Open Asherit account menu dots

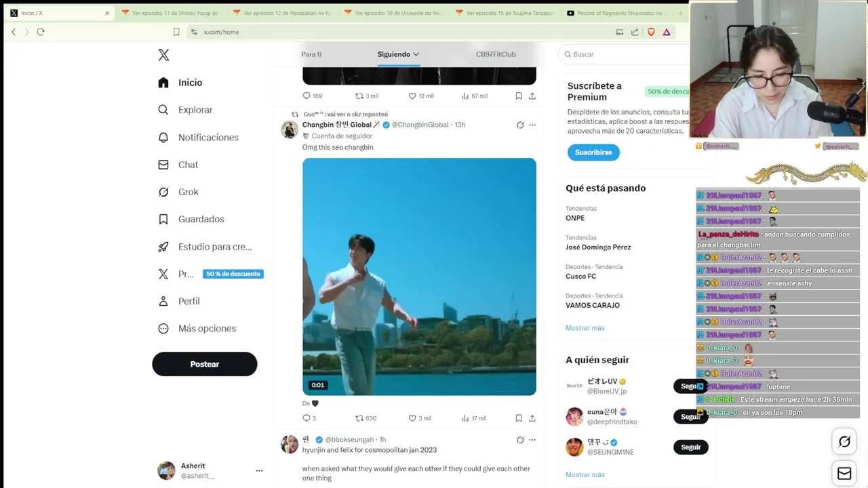point(259,470)
